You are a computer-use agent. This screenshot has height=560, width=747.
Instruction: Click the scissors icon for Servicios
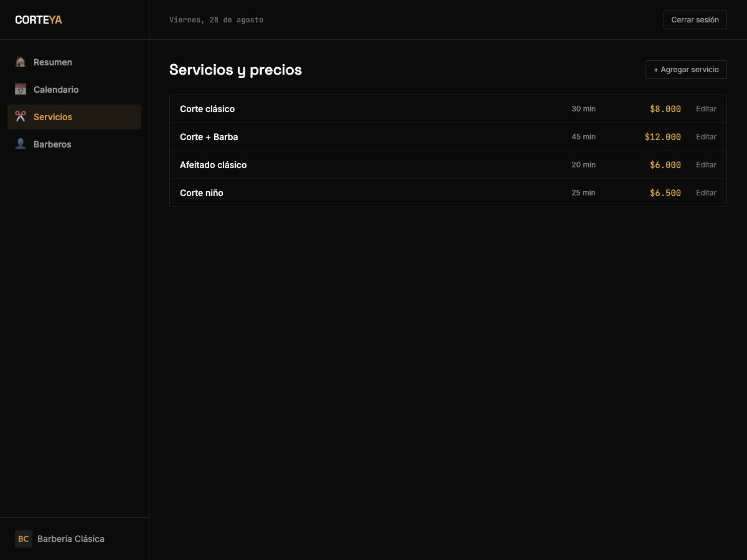pos(21,117)
